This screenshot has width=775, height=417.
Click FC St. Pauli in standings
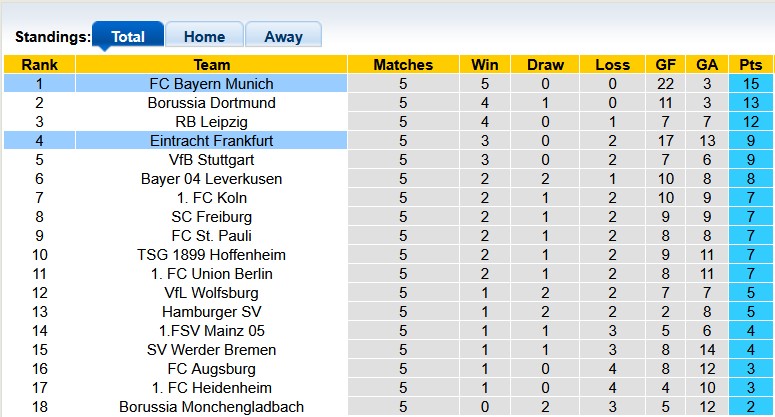pyautogui.click(x=211, y=236)
